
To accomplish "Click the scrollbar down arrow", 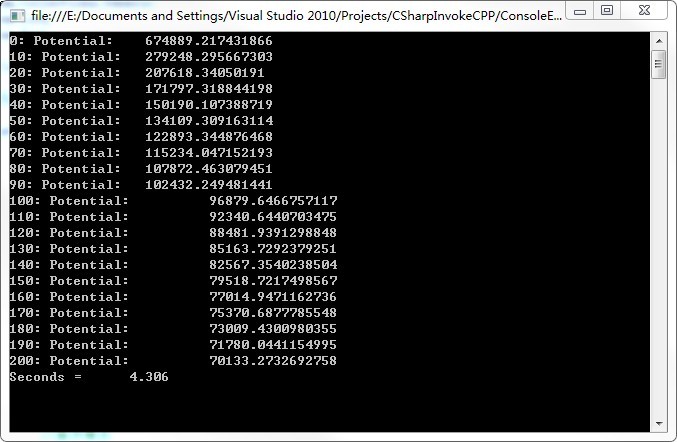I will 659,423.
